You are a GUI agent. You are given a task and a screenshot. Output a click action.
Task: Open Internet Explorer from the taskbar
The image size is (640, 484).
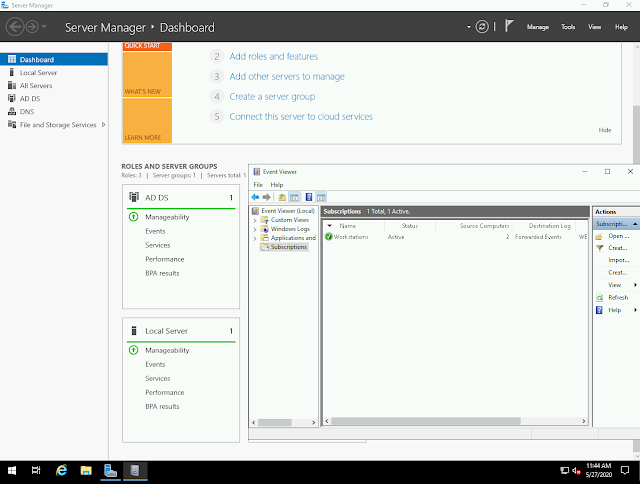tap(62, 471)
